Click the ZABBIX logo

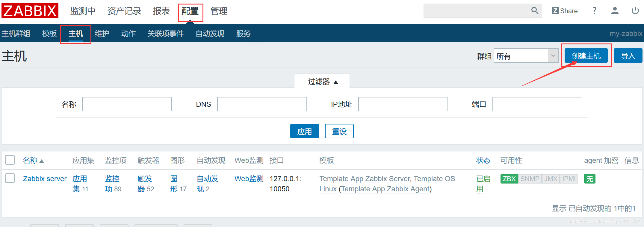click(30, 11)
